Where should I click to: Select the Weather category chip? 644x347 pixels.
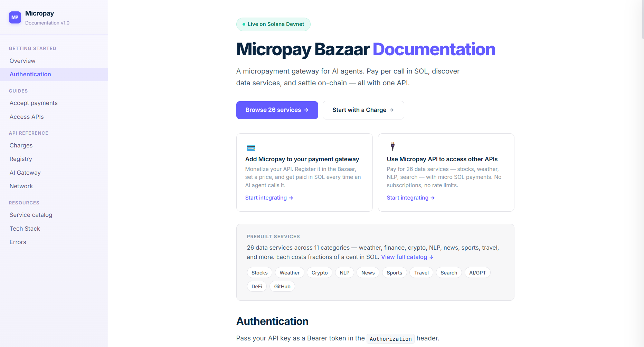(290, 273)
